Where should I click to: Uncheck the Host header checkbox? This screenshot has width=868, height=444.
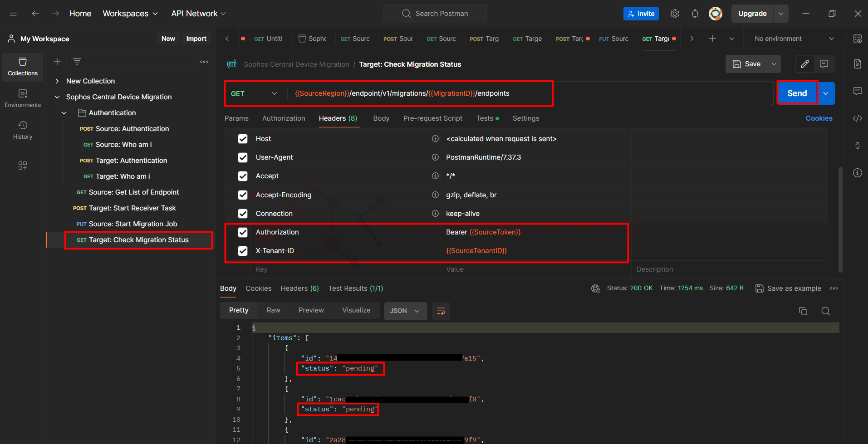coord(243,139)
